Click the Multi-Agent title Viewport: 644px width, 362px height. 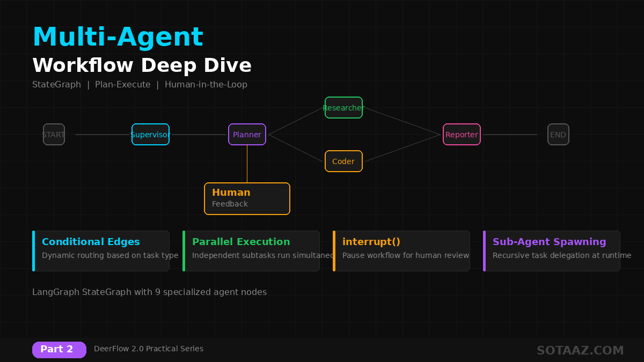[118, 37]
